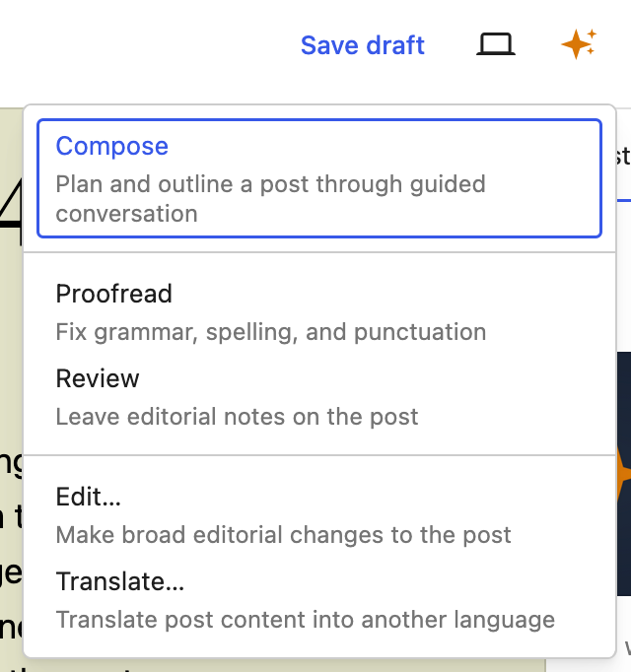Click 'Fix grammar, spelling, and punctuation' text
Viewport: 631px width, 672px height.
tap(270, 332)
